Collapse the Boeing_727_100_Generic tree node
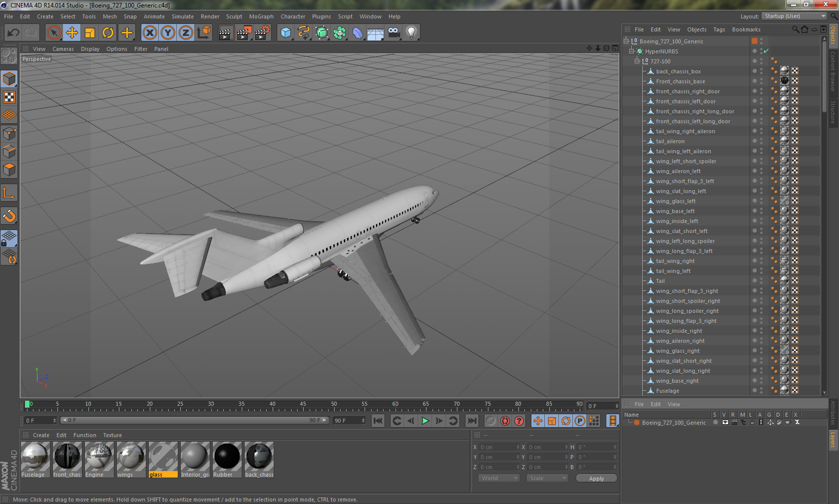 [x=626, y=41]
